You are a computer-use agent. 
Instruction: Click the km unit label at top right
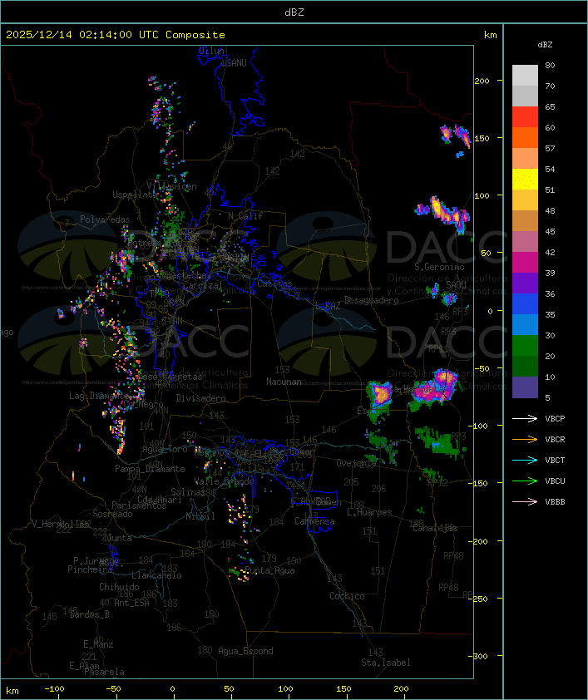[490, 35]
